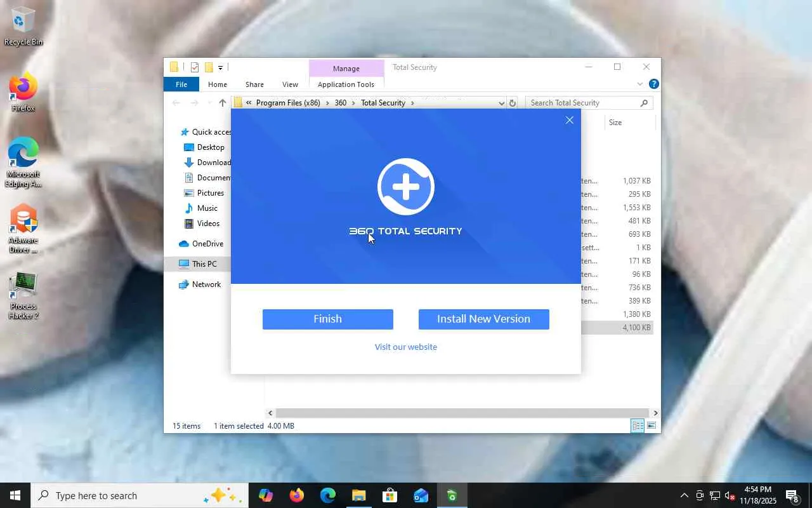Switch to Large icons view layout
The height and width of the screenshot is (508, 812).
pyautogui.click(x=652, y=425)
